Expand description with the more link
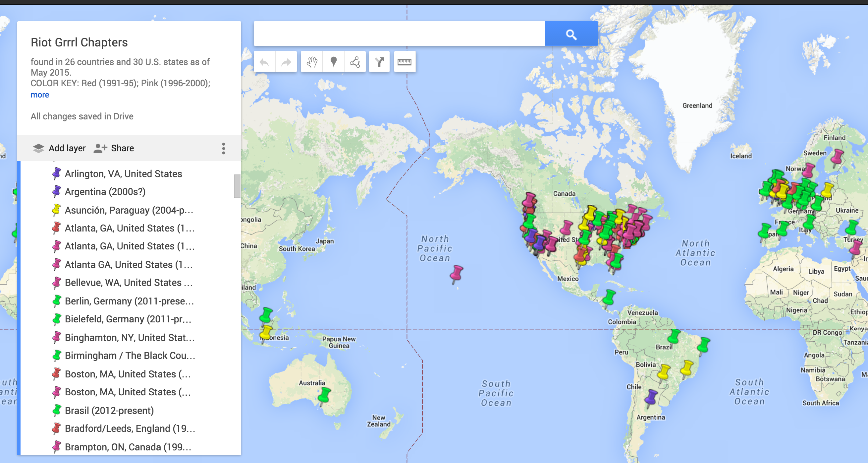Viewport: 868px width, 463px height. click(40, 95)
